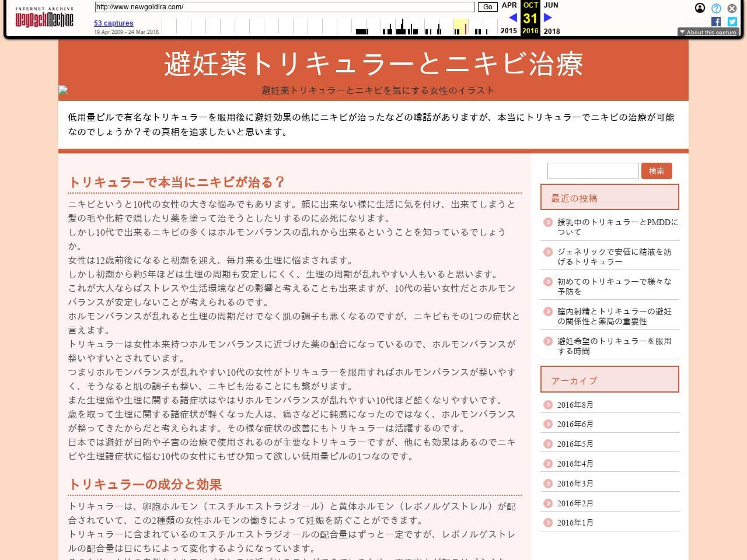Screen dimensions: 747x560
Task: Open post ジェネリックで安価に精液を妨げるトリキュラー
Action: tap(614, 257)
